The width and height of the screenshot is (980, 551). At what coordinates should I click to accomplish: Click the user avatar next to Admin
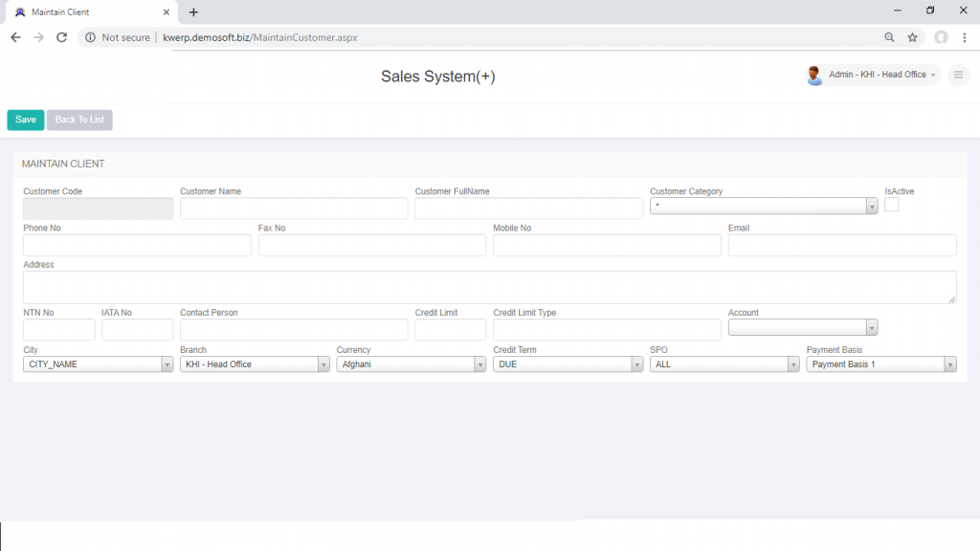coord(814,75)
